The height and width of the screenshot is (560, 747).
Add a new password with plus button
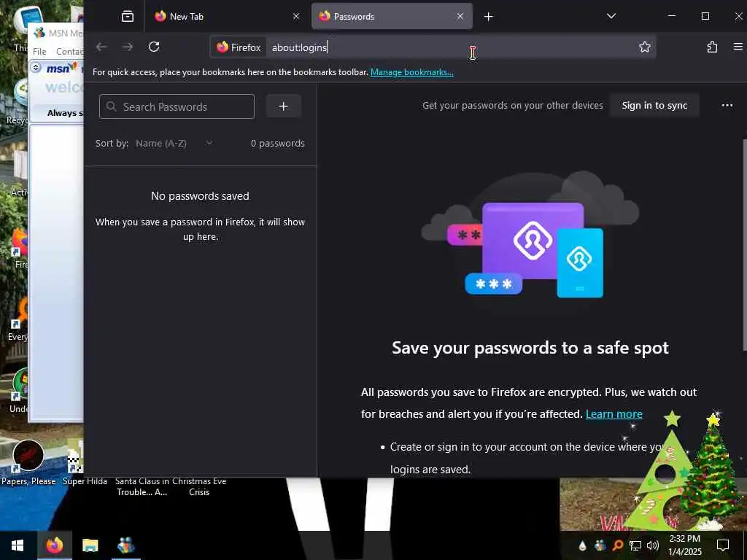(284, 106)
